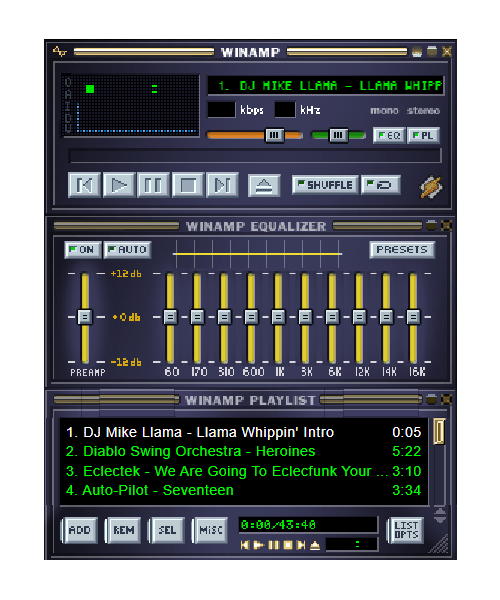The image size is (500, 600).
Task: Click the -12 db label in equalizer
Action: point(126,362)
